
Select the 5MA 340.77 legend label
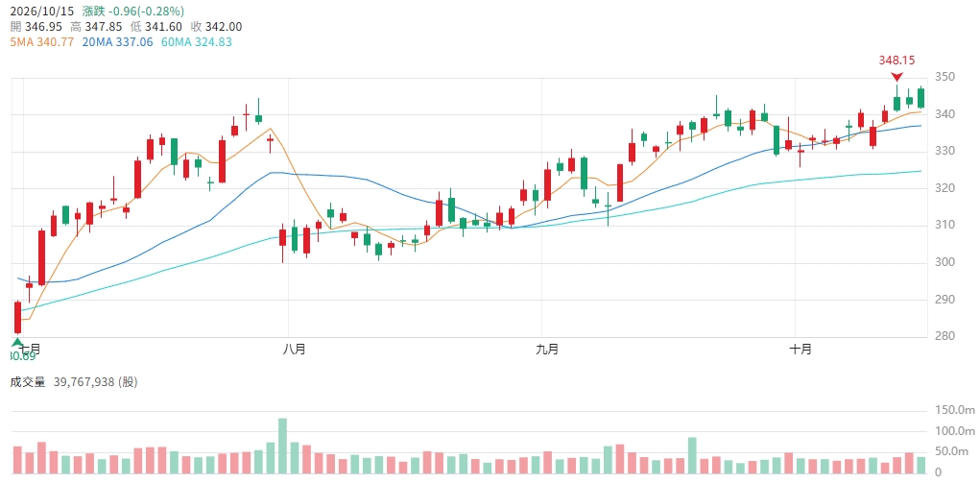click(x=42, y=42)
